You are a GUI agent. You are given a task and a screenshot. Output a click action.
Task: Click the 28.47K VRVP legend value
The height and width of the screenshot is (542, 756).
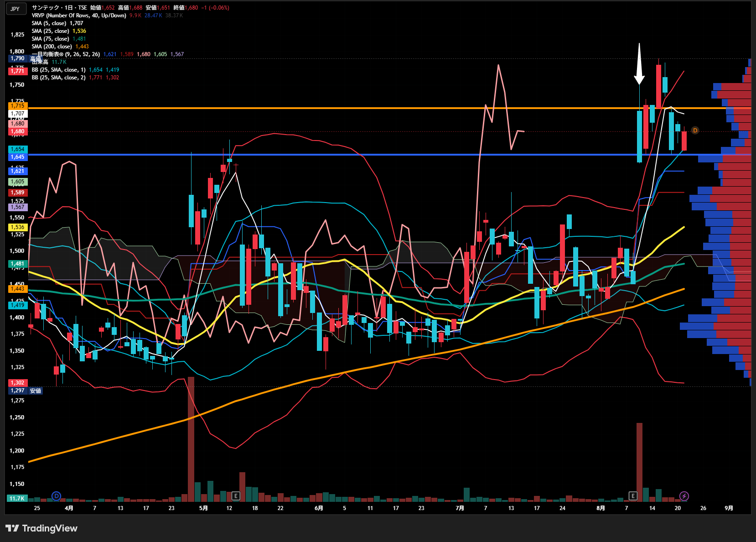point(153,16)
